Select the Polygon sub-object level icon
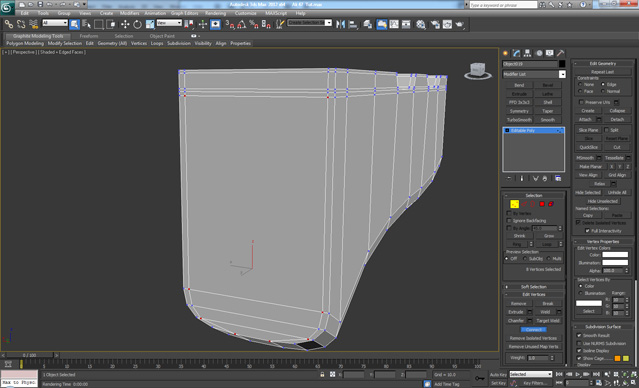 pyautogui.click(x=542, y=204)
